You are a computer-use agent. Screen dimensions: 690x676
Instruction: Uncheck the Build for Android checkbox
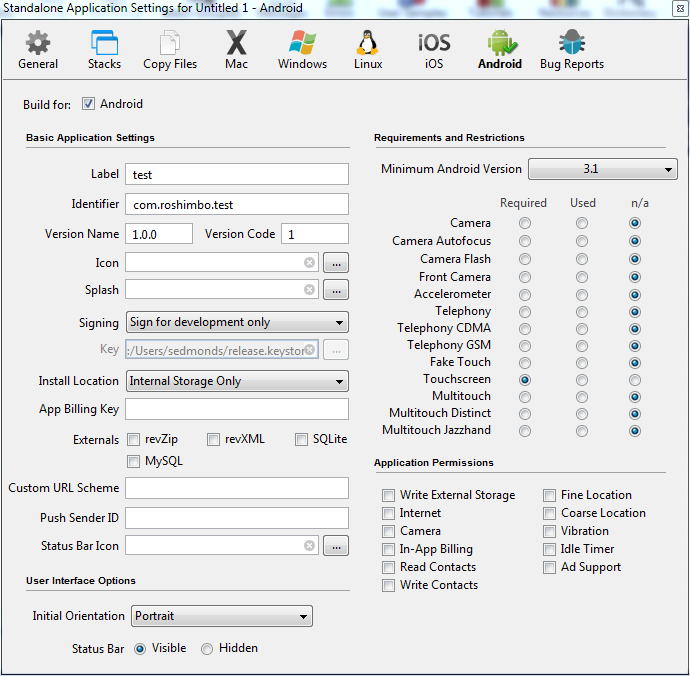(x=88, y=104)
